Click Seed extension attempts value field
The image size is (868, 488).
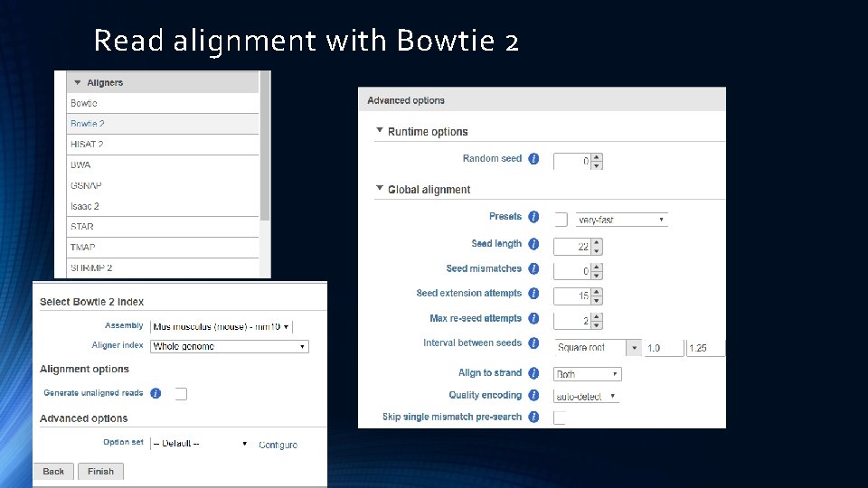point(571,296)
